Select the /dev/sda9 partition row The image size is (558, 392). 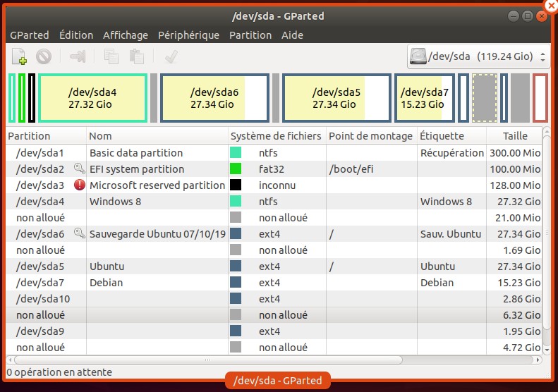tap(274, 331)
